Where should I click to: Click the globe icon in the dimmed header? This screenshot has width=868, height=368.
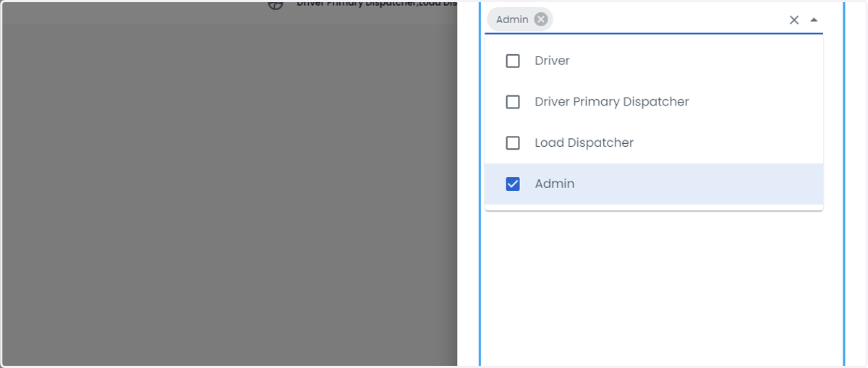coord(275,4)
